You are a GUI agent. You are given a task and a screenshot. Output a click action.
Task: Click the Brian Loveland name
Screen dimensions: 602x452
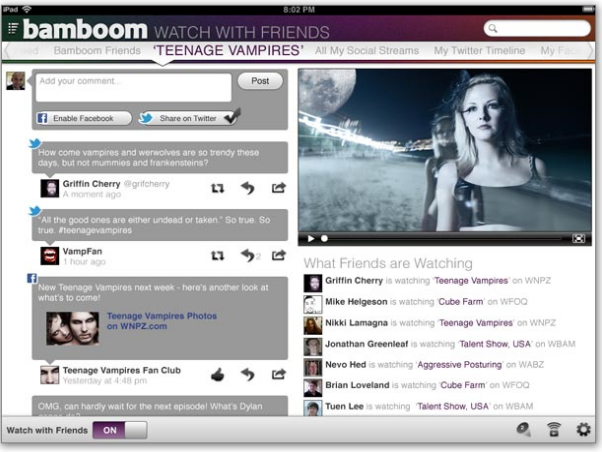357,385
